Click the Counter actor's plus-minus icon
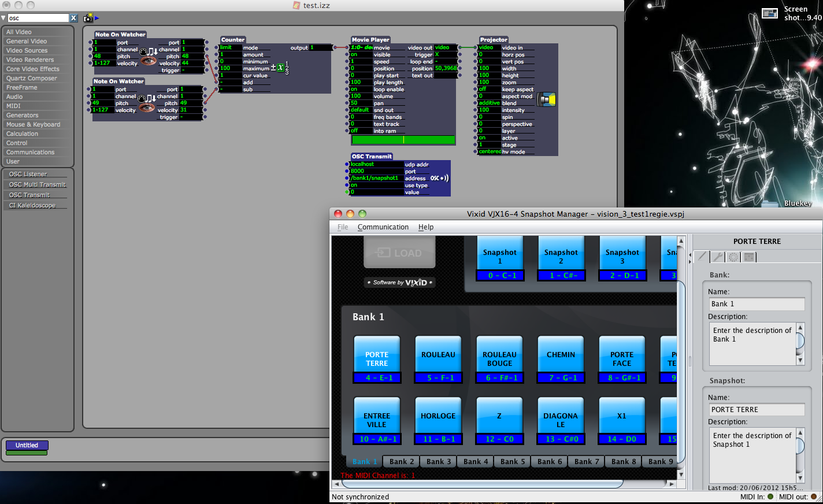The width and height of the screenshot is (823, 504). (x=280, y=68)
